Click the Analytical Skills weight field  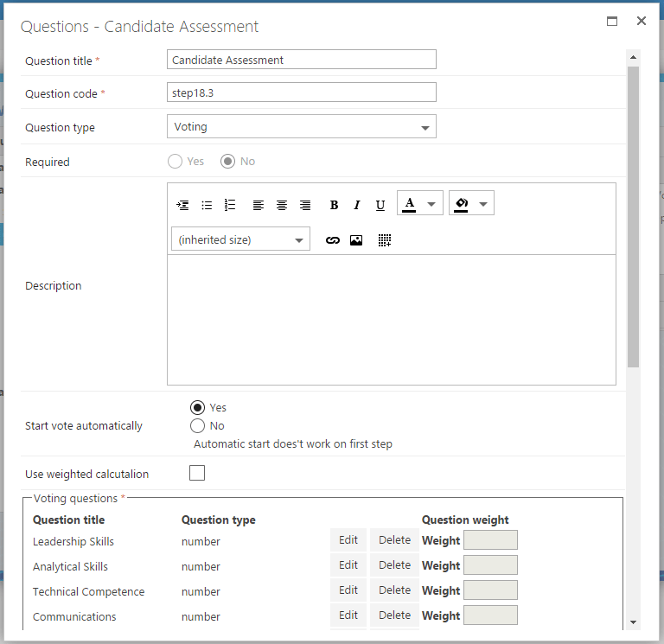[x=490, y=565]
